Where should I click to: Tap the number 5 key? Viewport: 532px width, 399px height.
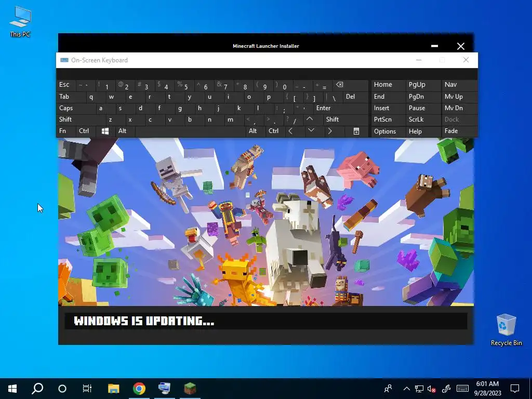click(x=184, y=85)
